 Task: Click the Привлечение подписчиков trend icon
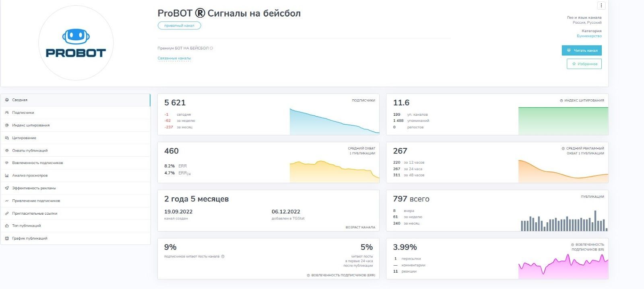tap(7, 201)
